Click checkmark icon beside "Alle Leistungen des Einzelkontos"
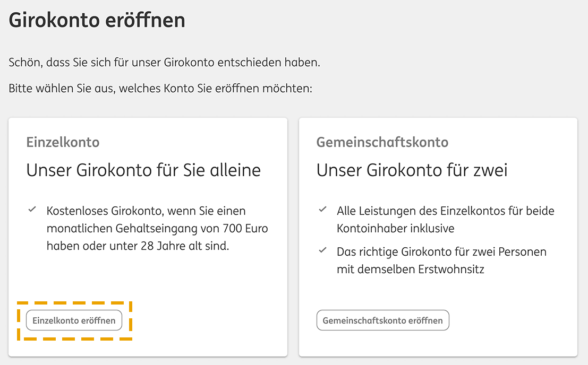The width and height of the screenshot is (588, 365). pyautogui.click(x=322, y=209)
